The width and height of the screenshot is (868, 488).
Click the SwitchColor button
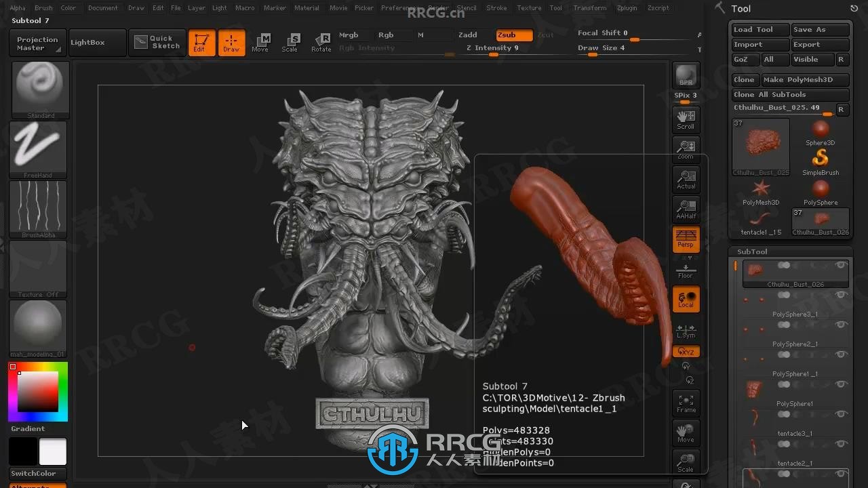38,474
